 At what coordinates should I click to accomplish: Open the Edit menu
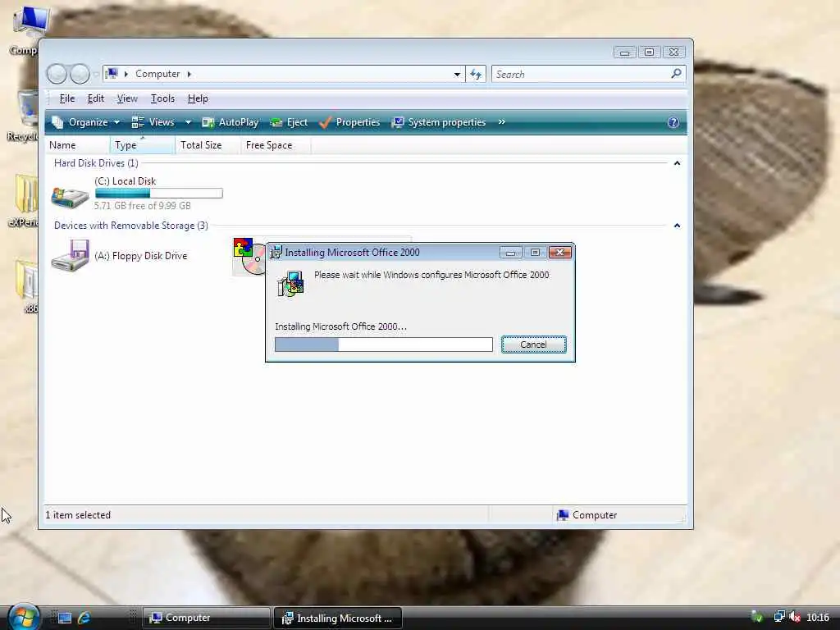click(x=96, y=98)
